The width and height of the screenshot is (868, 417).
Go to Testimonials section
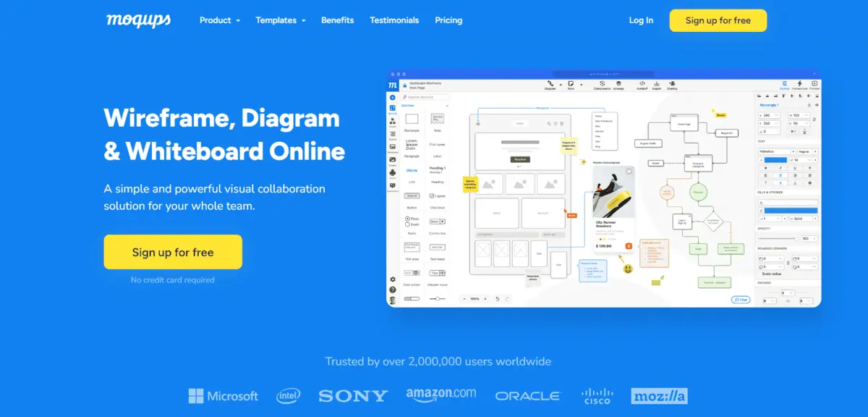pos(394,20)
